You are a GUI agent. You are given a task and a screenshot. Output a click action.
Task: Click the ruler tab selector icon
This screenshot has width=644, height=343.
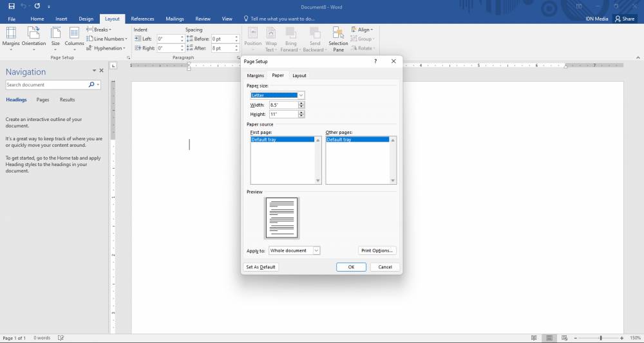coord(114,66)
